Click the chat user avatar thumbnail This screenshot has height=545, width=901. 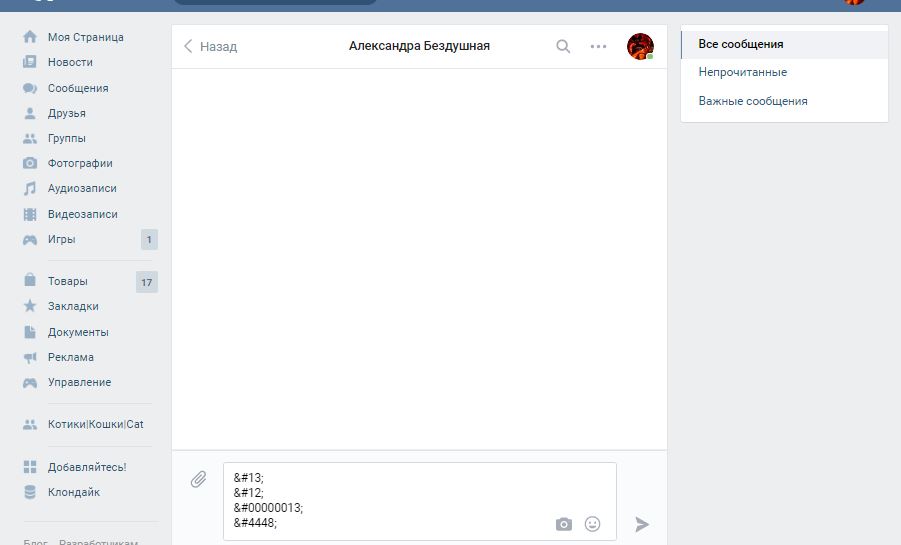pos(639,46)
